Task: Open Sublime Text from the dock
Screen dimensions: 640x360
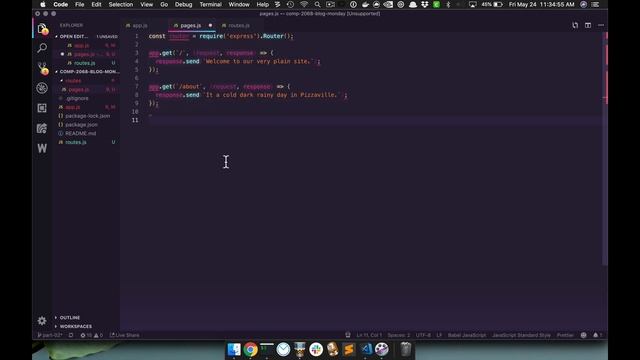Action: 349,349
